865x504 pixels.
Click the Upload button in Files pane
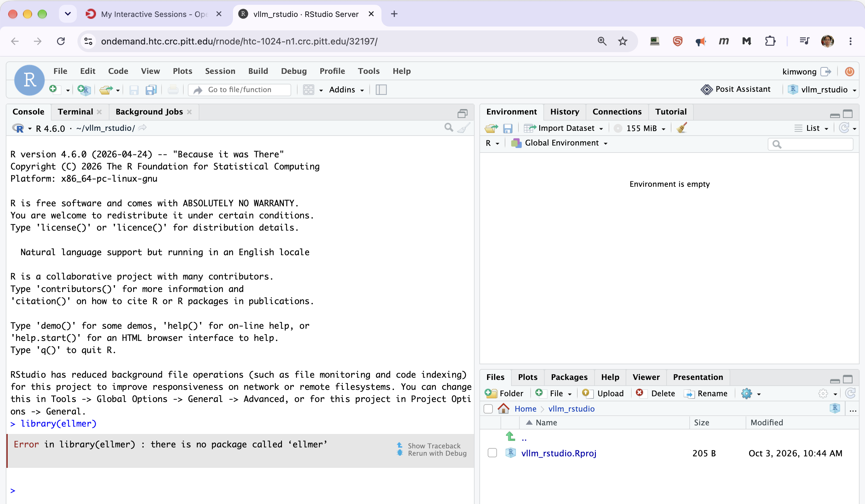coord(603,393)
